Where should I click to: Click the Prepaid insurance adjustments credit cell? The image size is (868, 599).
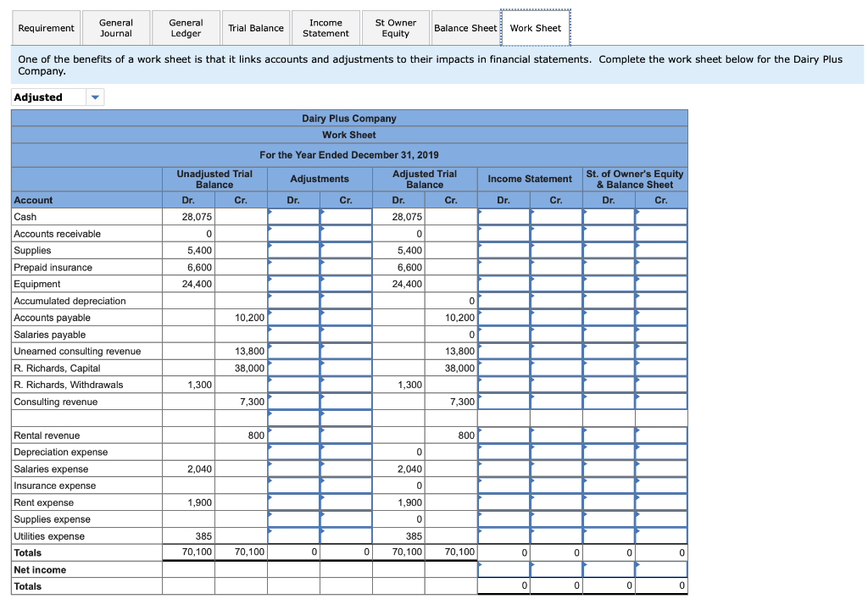tap(344, 267)
